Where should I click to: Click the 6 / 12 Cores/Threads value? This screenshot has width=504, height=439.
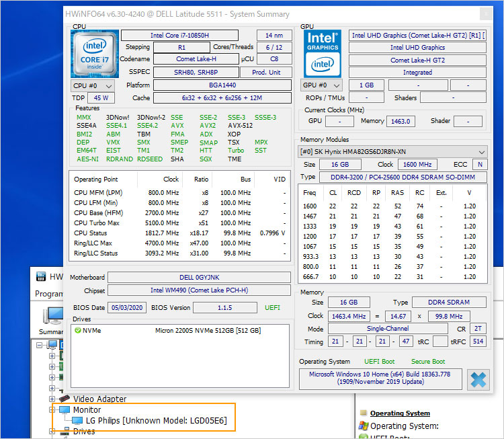[274, 47]
